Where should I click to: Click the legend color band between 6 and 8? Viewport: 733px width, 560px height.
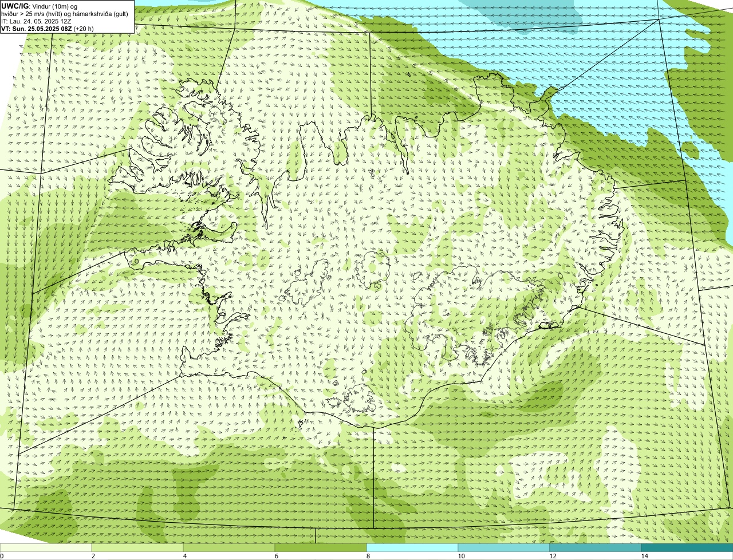pyautogui.click(x=321, y=547)
